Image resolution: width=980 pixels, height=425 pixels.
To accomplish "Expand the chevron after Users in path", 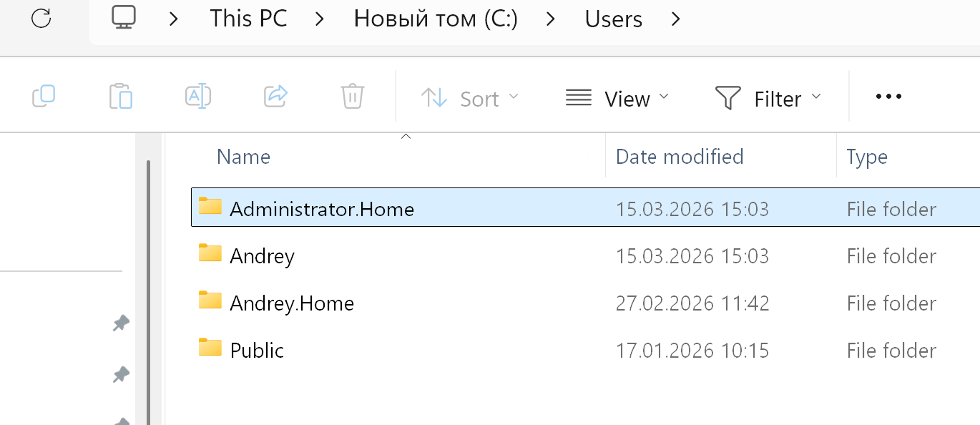I will coord(676,19).
